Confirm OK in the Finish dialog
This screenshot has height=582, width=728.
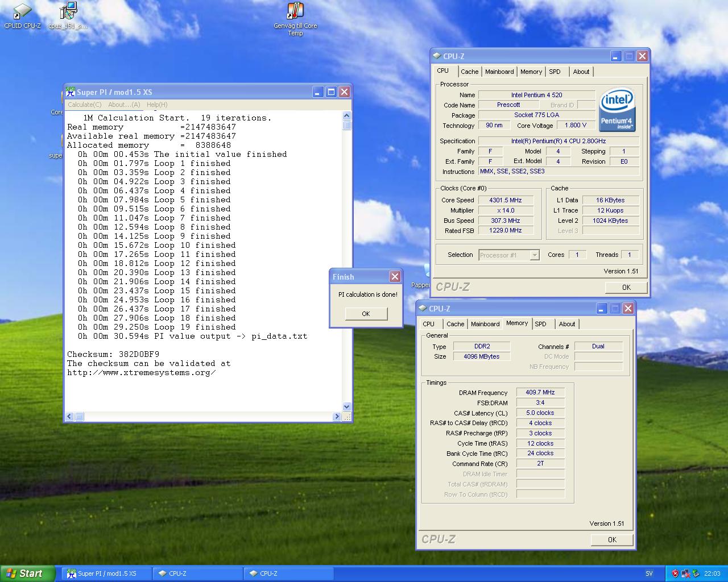pyautogui.click(x=366, y=314)
